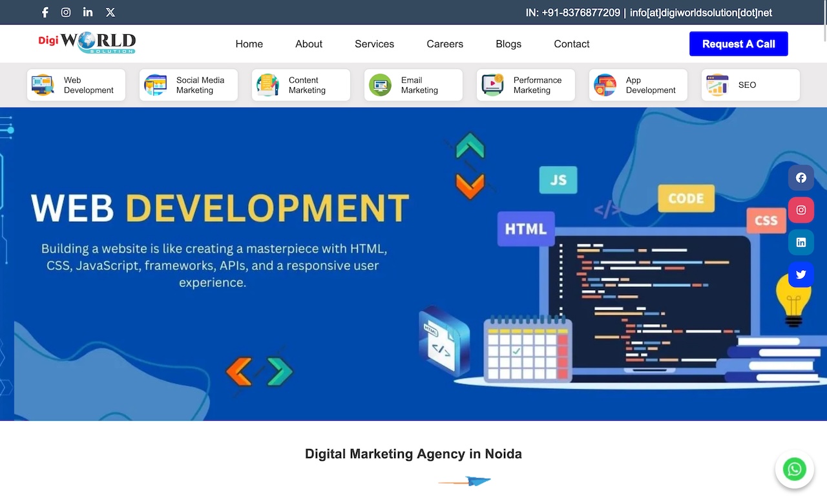This screenshot has height=504, width=827.
Task: Open Facebook icon in top header bar
Action: (x=45, y=12)
